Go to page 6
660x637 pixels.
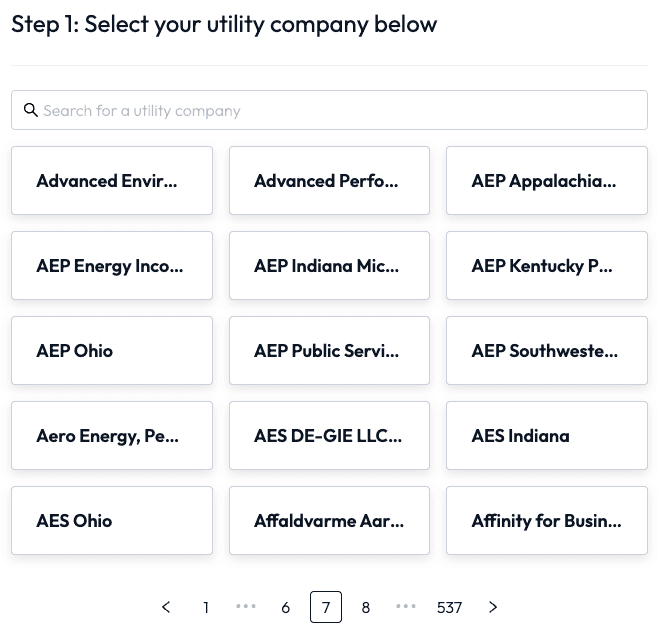[286, 607]
